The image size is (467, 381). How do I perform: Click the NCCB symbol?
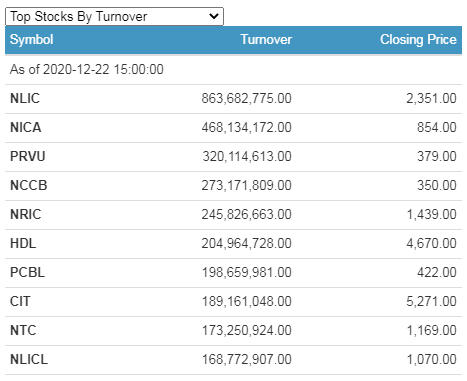[x=29, y=185]
